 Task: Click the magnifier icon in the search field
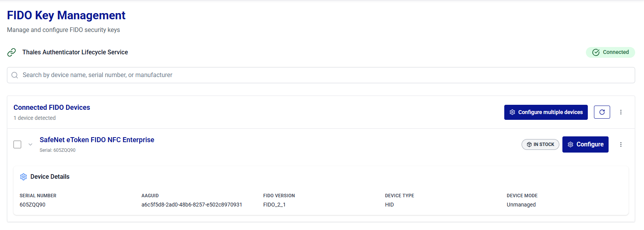(15, 75)
